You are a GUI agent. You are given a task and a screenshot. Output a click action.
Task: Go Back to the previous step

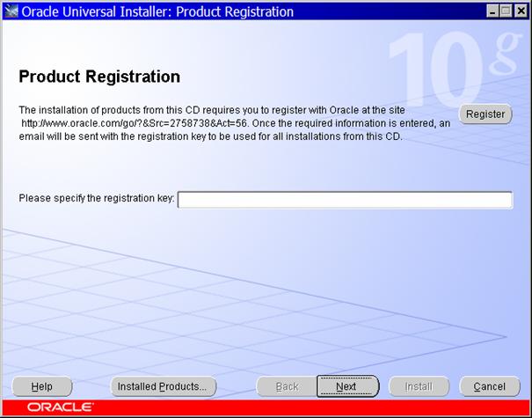tap(287, 386)
